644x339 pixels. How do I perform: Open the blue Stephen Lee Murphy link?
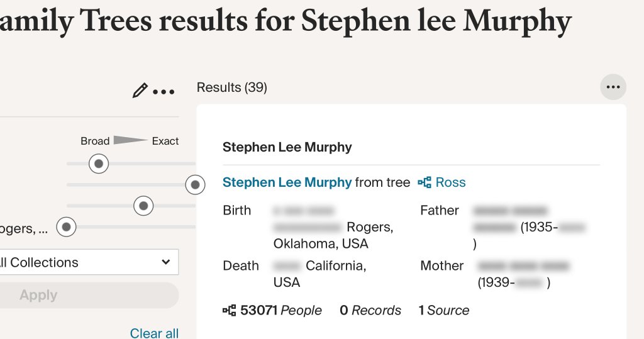[287, 182]
